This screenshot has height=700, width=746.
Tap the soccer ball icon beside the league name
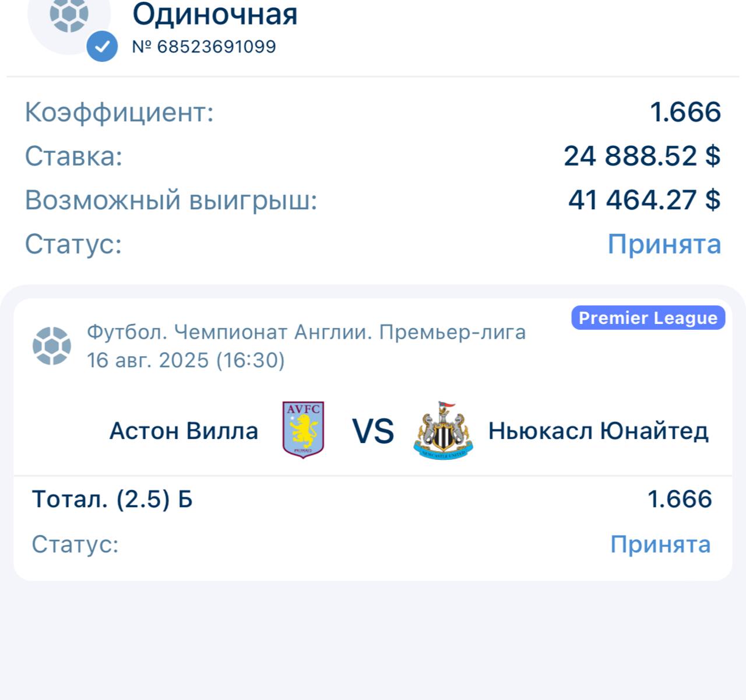pyautogui.click(x=52, y=346)
